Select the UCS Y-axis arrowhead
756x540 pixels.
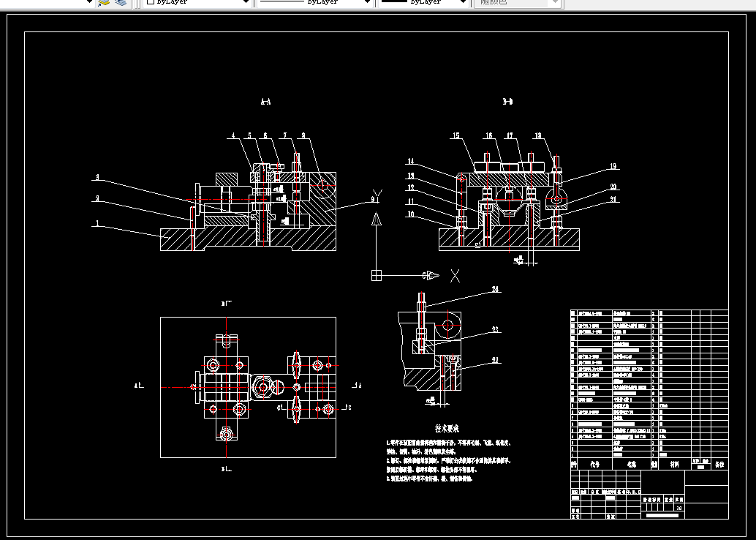pos(377,219)
